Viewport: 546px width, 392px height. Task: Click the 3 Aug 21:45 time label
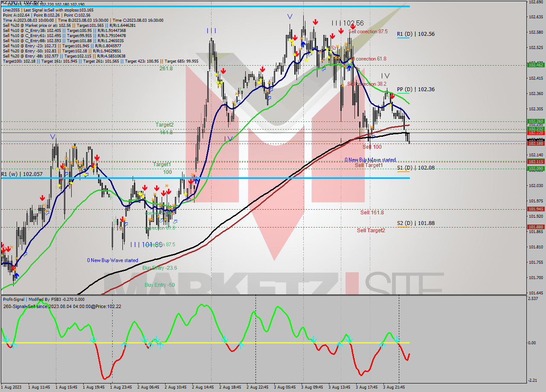click(394, 387)
